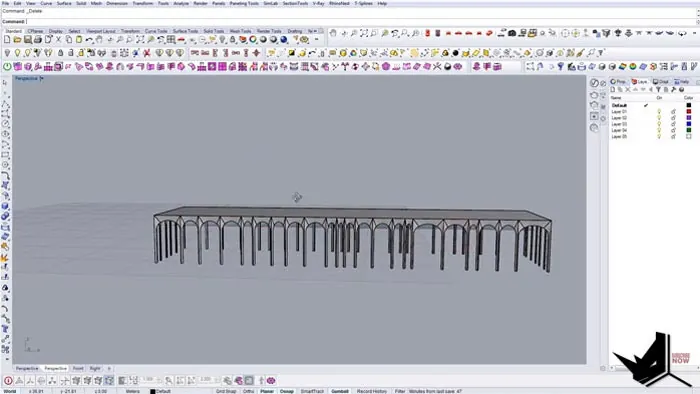Click the Zoom Extents icon

(140, 40)
